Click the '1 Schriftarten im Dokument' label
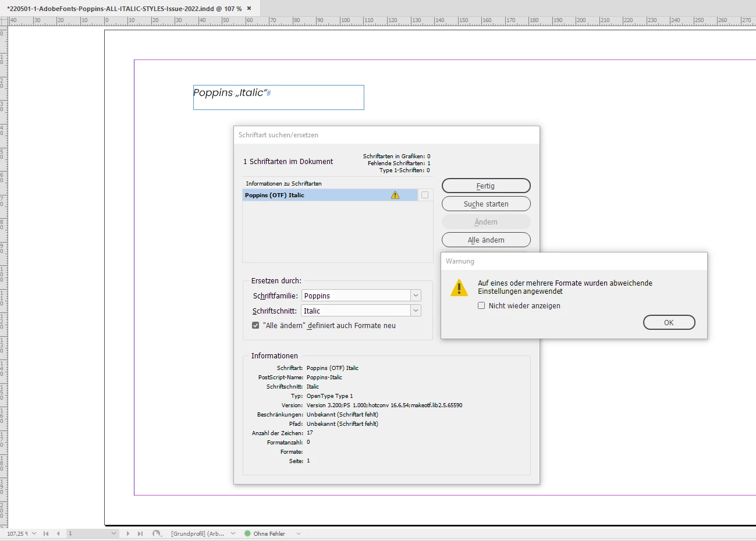This screenshot has height=541, width=756. (288, 162)
